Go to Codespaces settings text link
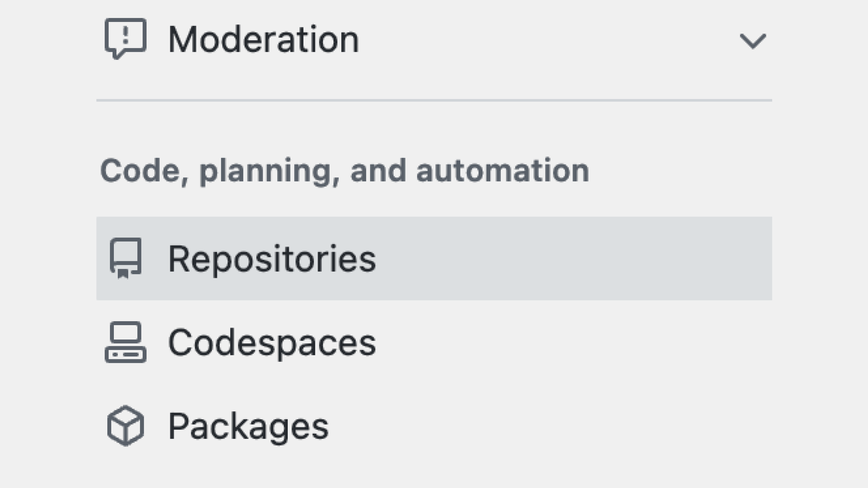 tap(272, 343)
